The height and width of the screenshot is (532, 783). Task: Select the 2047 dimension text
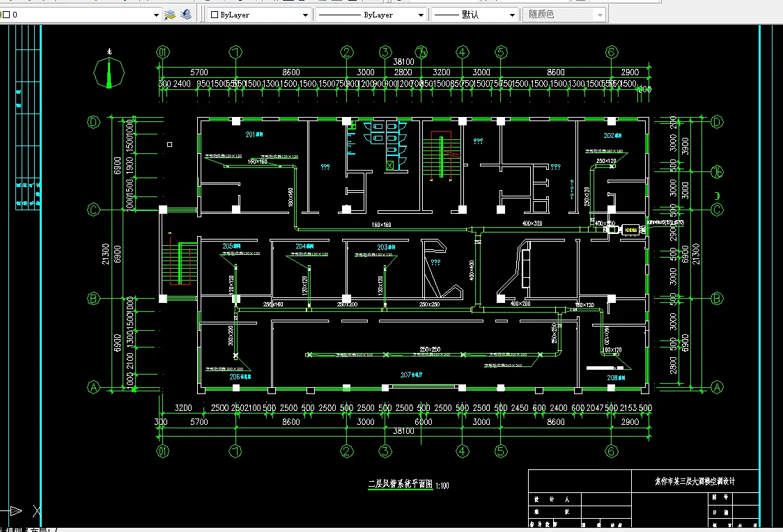(595, 408)
